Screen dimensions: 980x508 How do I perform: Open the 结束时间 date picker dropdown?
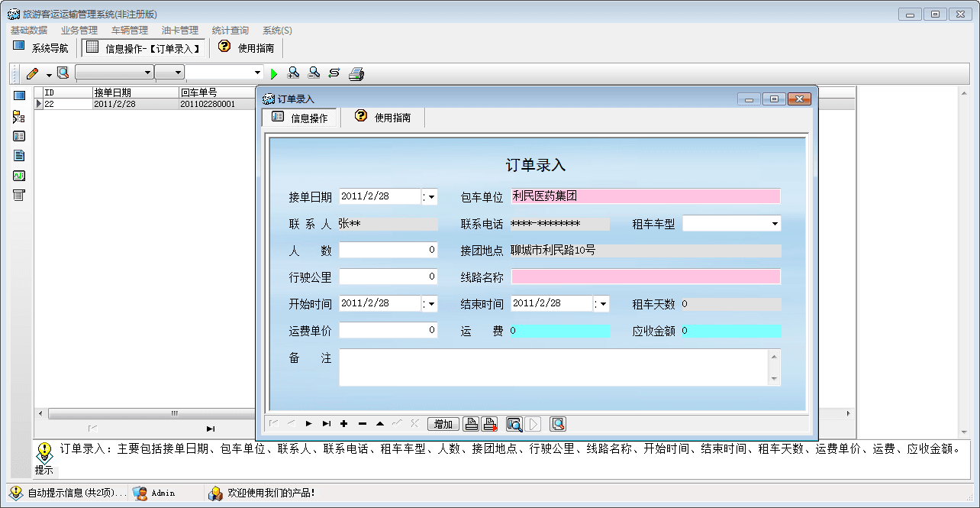pos(603,304)
